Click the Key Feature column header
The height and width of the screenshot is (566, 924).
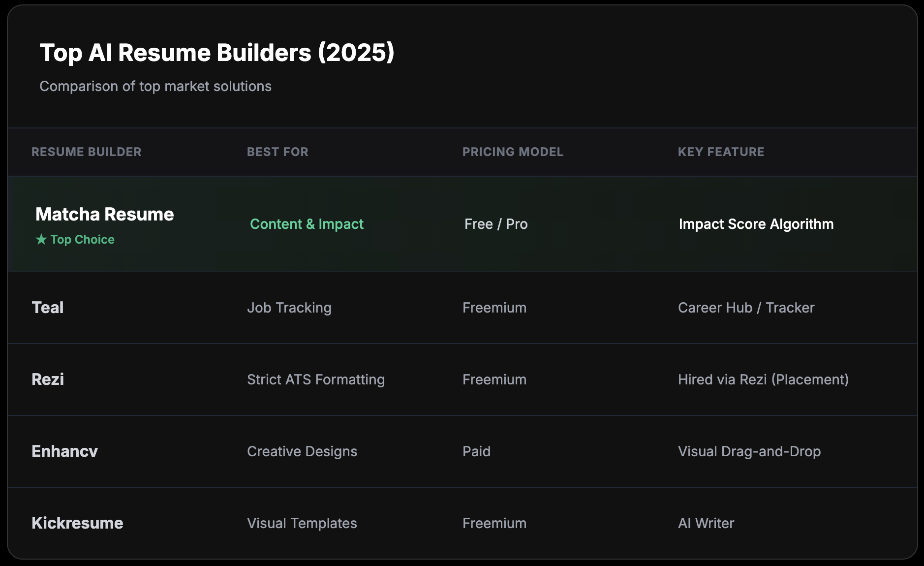click(721, 152)
